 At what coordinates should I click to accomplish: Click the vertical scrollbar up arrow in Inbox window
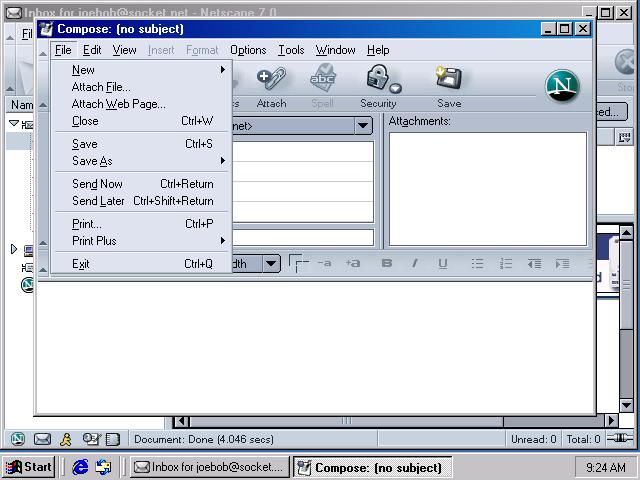(626, 233)
